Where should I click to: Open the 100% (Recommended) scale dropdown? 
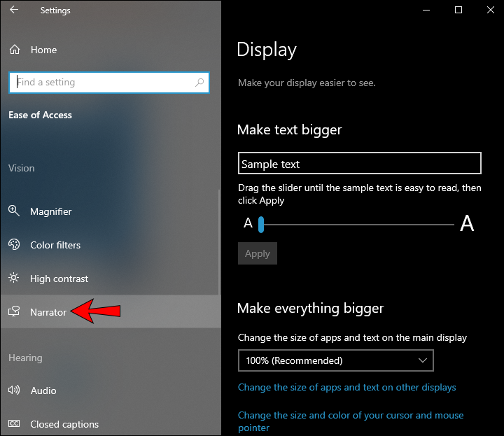[335, 360]
